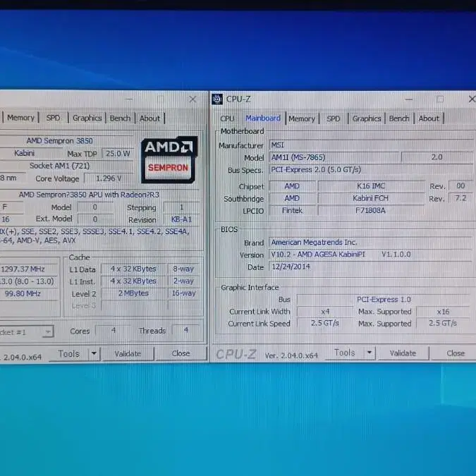Open the Socket #1 selection dropdown
This screenshot has height=476, width=476.
pyautogui.click(x=26, y=332)
